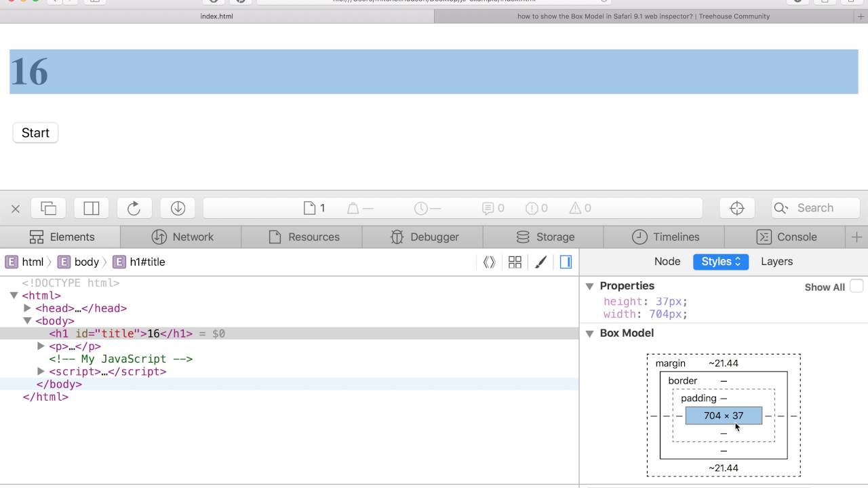Toggle the paintbrush icon in the DOM navigation bar
The width and height of the screenshot is (868, 488).
pyautogui.click(x=540, y=262)
